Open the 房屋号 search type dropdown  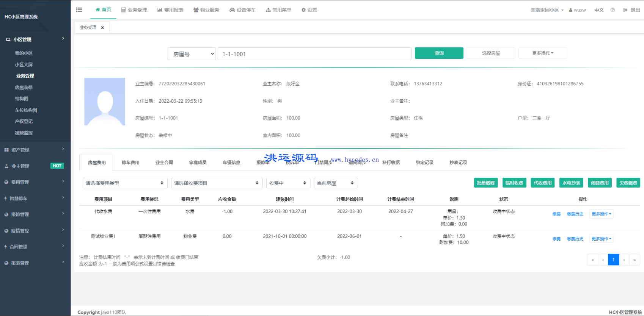pyautogui.click(x=192, y=54)
